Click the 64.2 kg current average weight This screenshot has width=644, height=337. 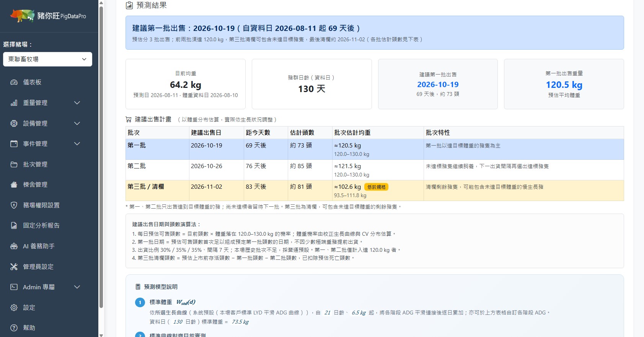point(186,85)
